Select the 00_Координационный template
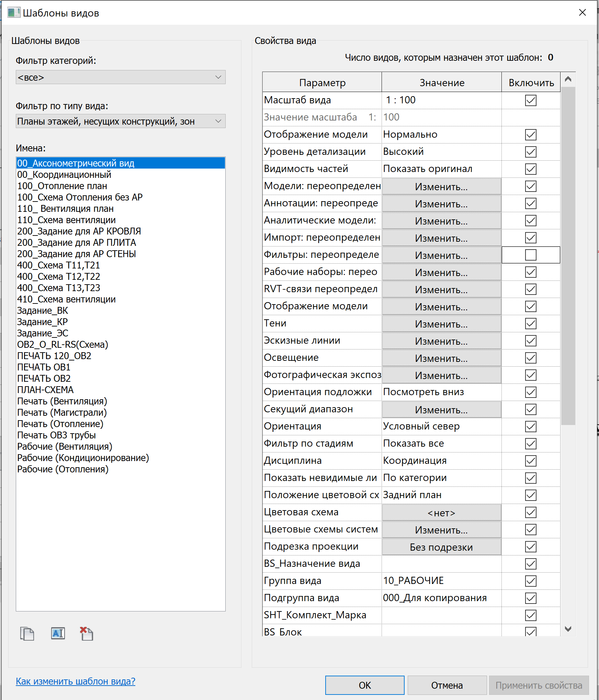Screen dimensions: 599x700 pyautogui.click(x=64, y=175)
